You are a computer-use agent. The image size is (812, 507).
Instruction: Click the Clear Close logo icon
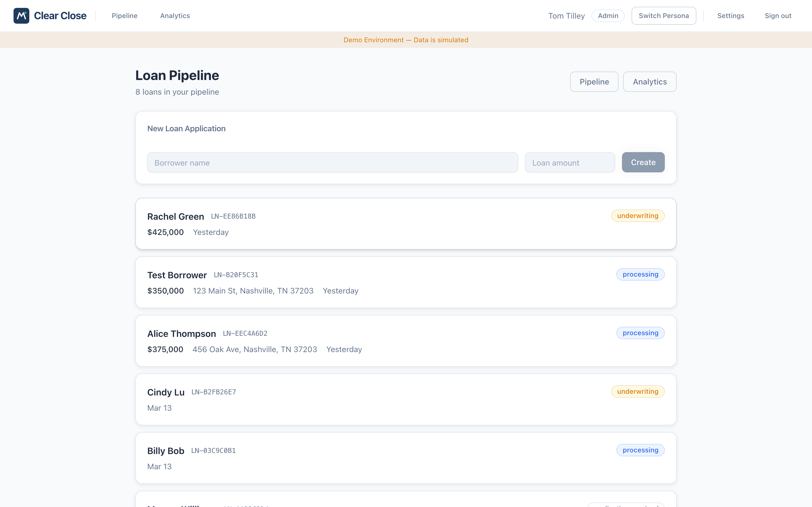coord(21,15)
